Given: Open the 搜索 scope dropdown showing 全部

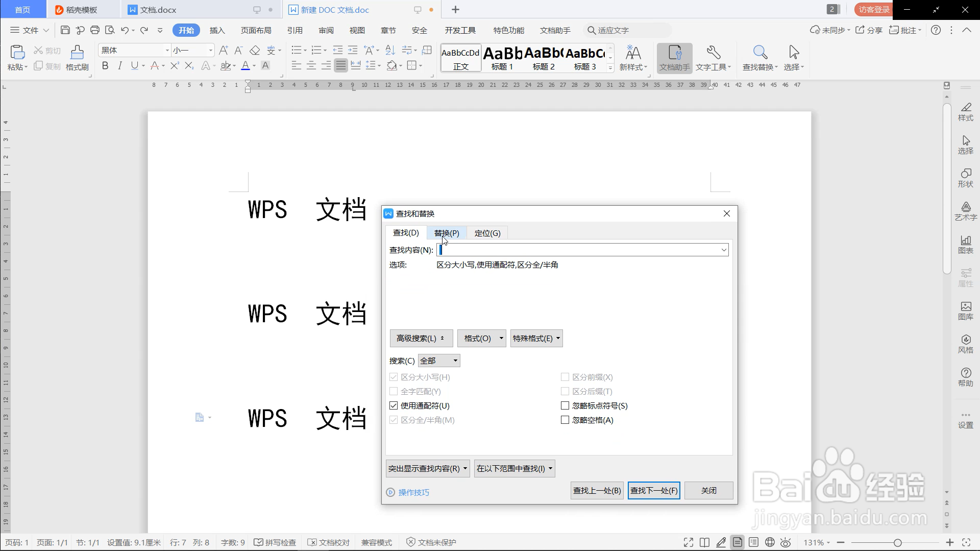Looking at the screenshot, I should click(x=438, y=361).
